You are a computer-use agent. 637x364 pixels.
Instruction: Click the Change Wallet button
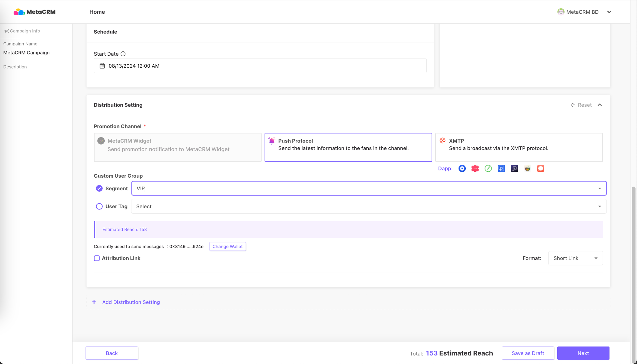[x=227, y=246]
